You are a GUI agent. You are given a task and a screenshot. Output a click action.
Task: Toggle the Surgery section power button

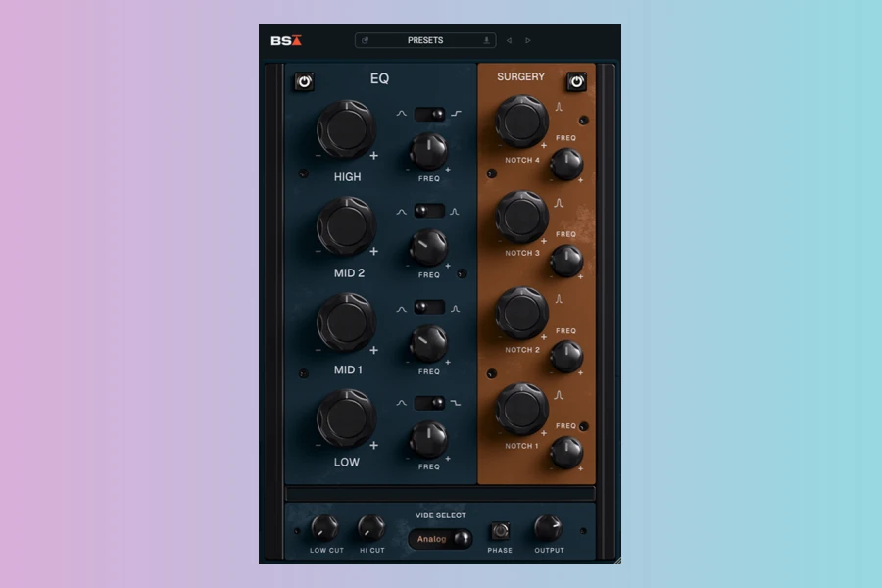click(576, 81)
